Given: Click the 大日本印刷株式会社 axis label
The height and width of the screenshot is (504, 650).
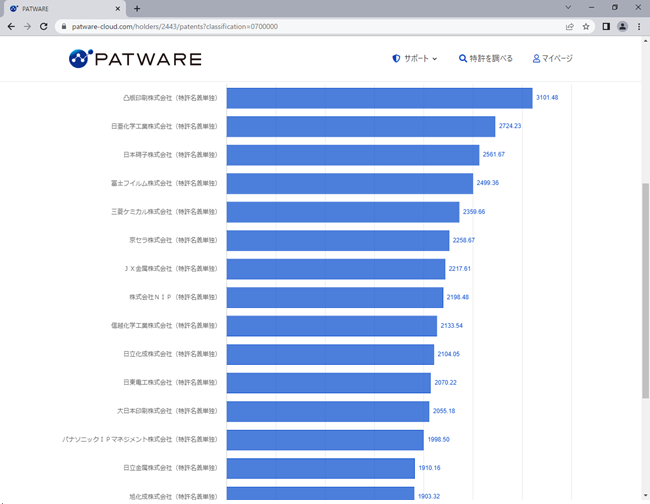Looking at the screenshot, I should tap(167, 411).
